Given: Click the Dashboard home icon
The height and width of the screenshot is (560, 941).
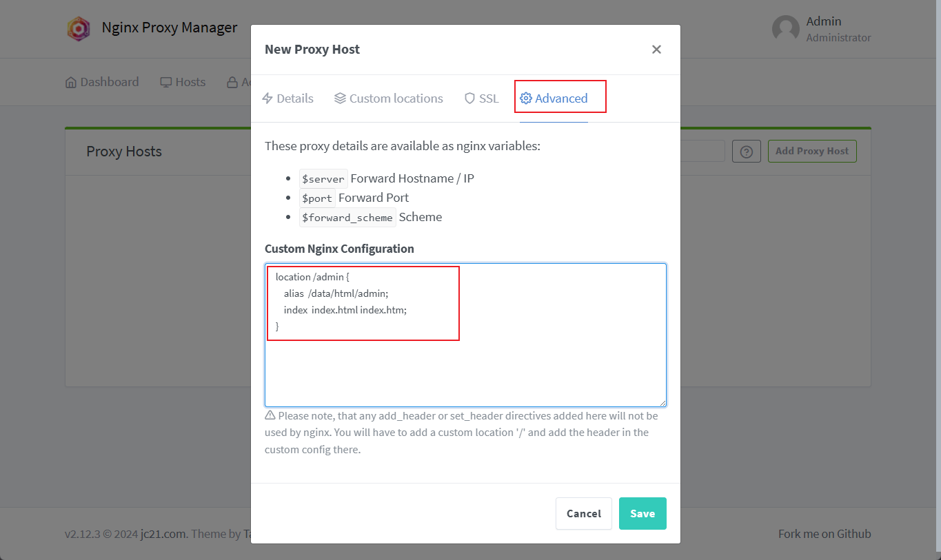Looking at the screenshot, I should point(71,83).
